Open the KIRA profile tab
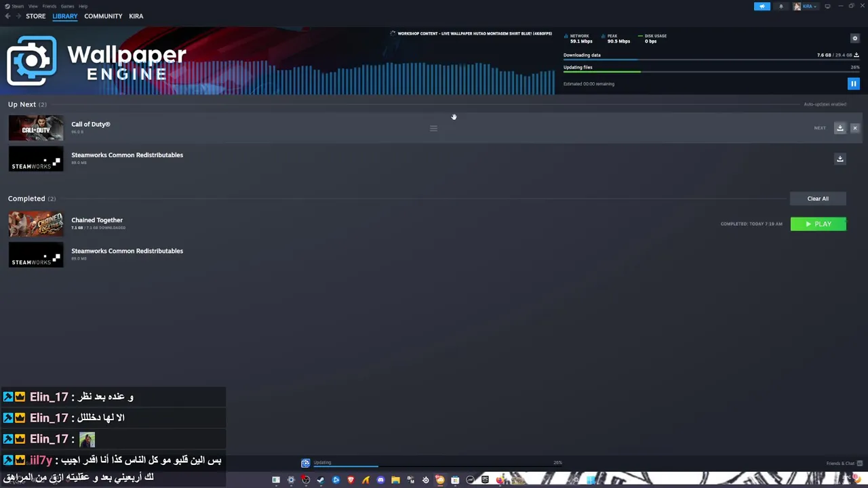 tap(136, 16)
